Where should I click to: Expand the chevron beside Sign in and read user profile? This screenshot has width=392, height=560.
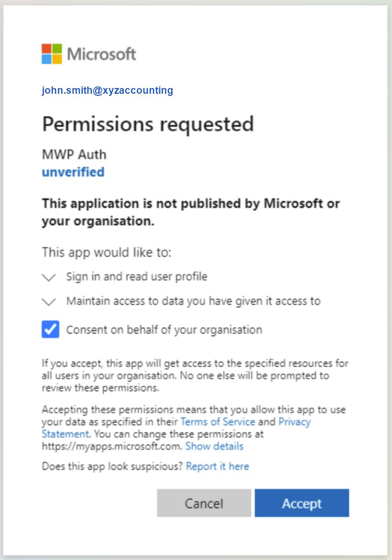coord(49,277)
